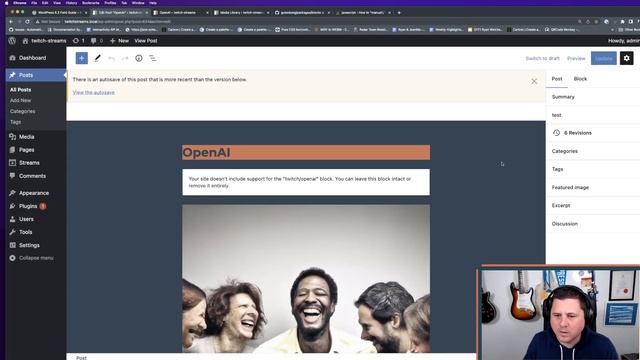Expand the Featured image panel
Viewport: 640px width, 360px height.
[x=593, y=187]
